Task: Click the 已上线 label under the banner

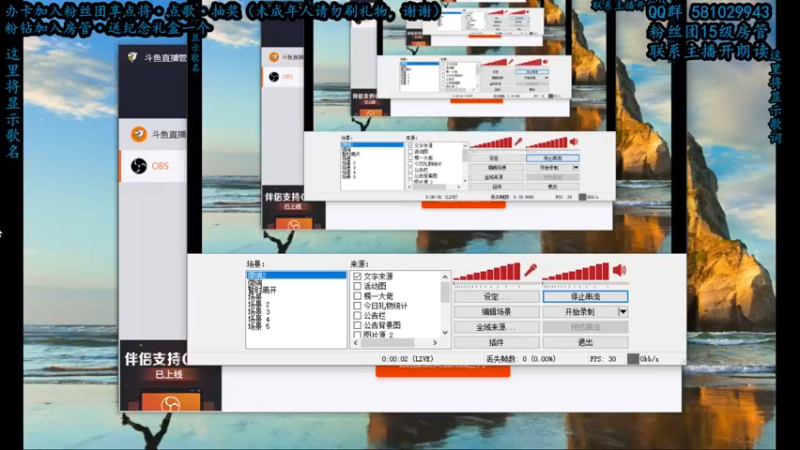Action: pos(169,374)
